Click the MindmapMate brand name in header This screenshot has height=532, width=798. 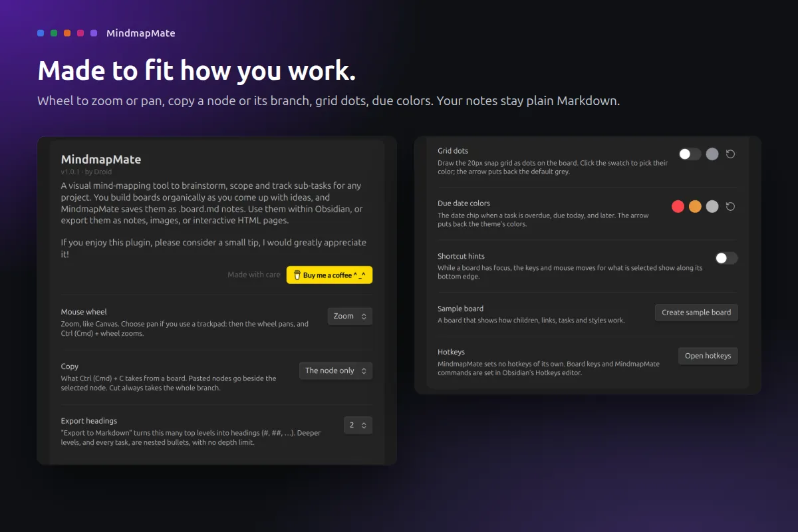click(141, 33)
